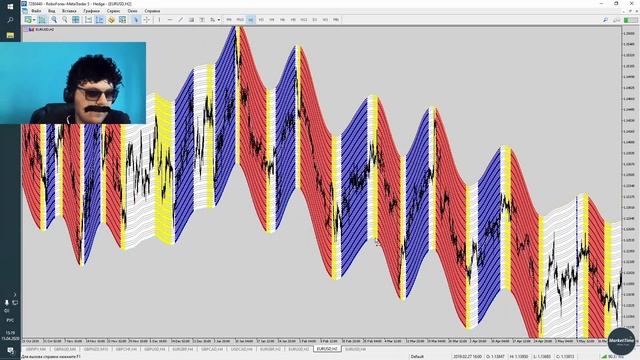Open the Windows notification center icon
The width and height of the screenshot is (640, 360).
tap(10, 351)
